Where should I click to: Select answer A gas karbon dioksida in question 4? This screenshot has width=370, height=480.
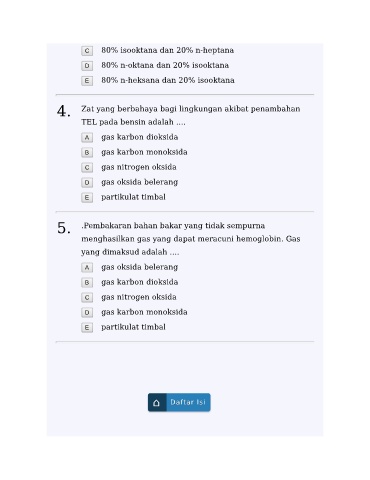click(x=87, y=137)
